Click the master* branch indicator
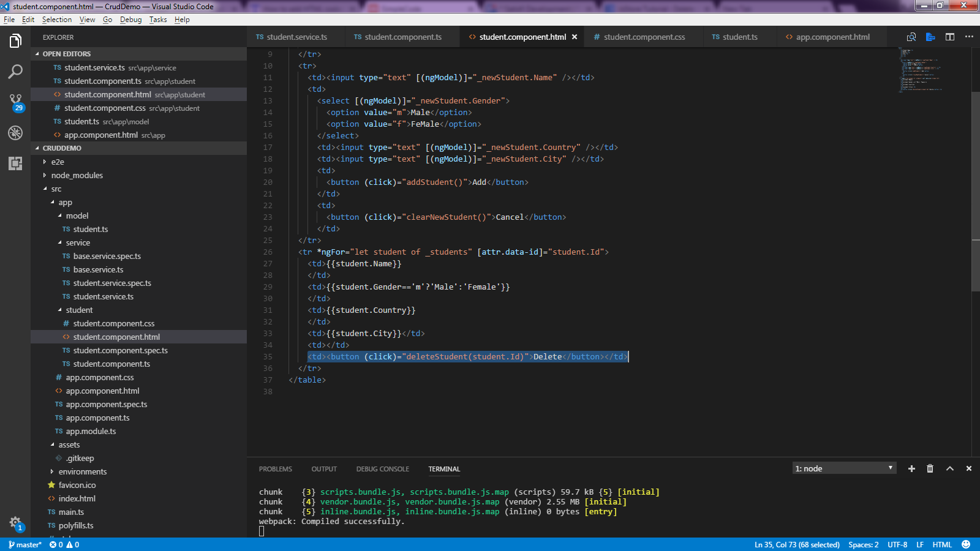 [24, 544]
